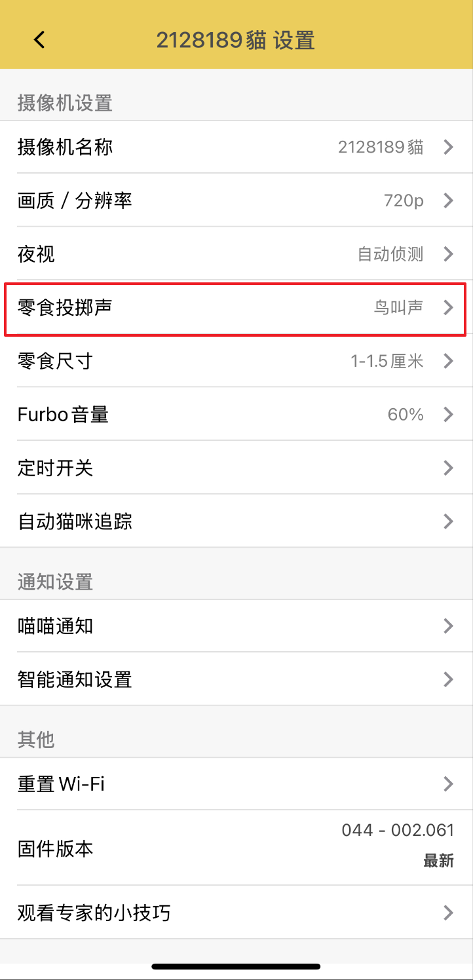Open 零食投掷声 sound setting
This screenshot has height=980, width=473.
(65, 307)
